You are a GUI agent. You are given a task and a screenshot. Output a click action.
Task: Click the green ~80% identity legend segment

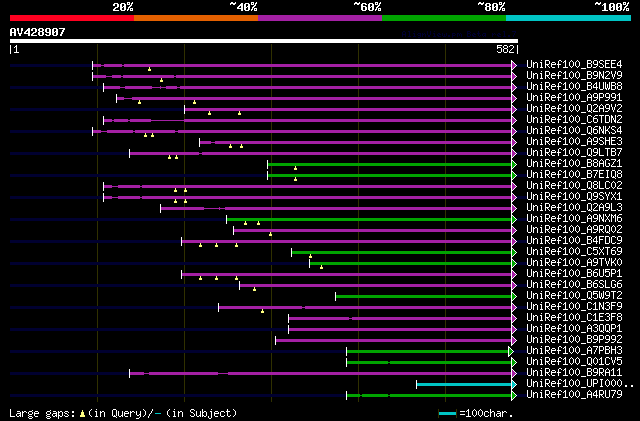point(444,18)
